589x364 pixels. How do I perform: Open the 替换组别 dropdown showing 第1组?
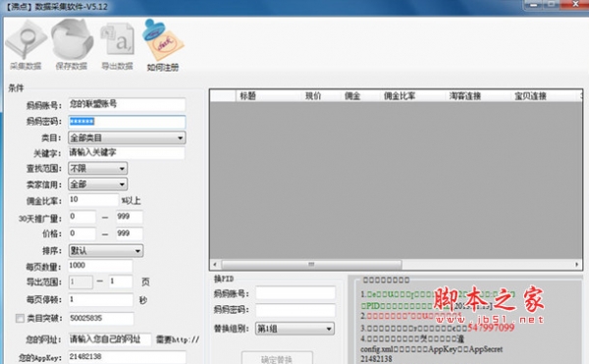(294, 329)
